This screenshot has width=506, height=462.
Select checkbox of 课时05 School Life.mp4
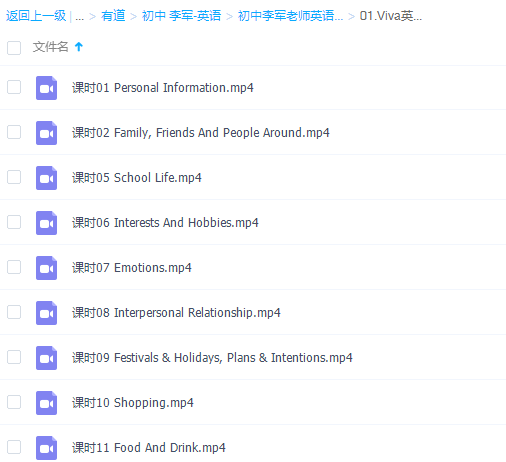14,177
